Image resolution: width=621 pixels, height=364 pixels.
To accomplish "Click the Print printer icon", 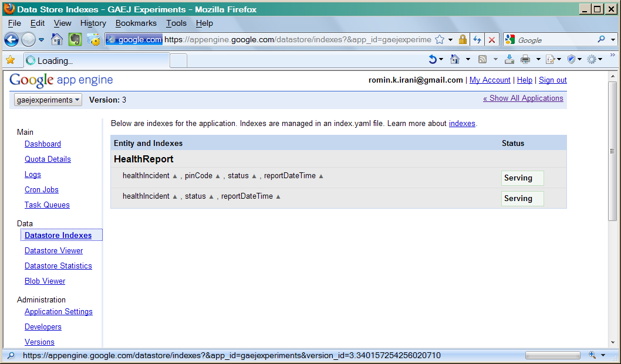I will tap(525, 59).
